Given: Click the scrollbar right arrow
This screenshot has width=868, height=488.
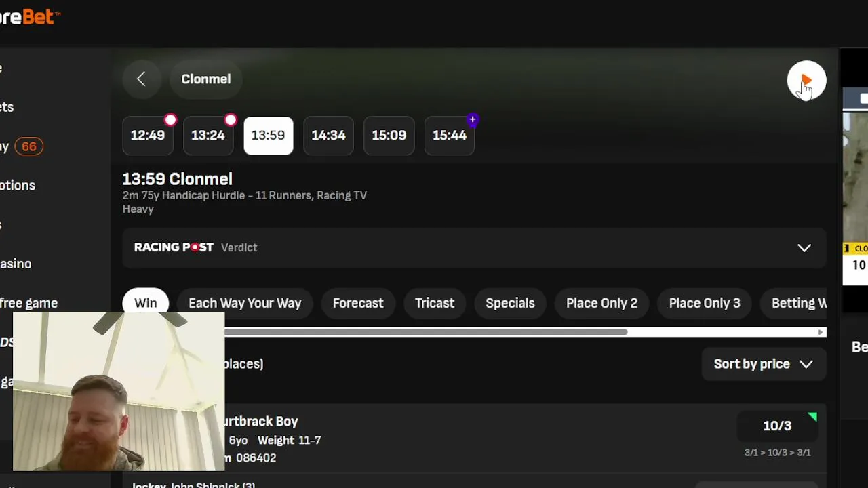Looking at the screenshot, I should click(821, 332).
